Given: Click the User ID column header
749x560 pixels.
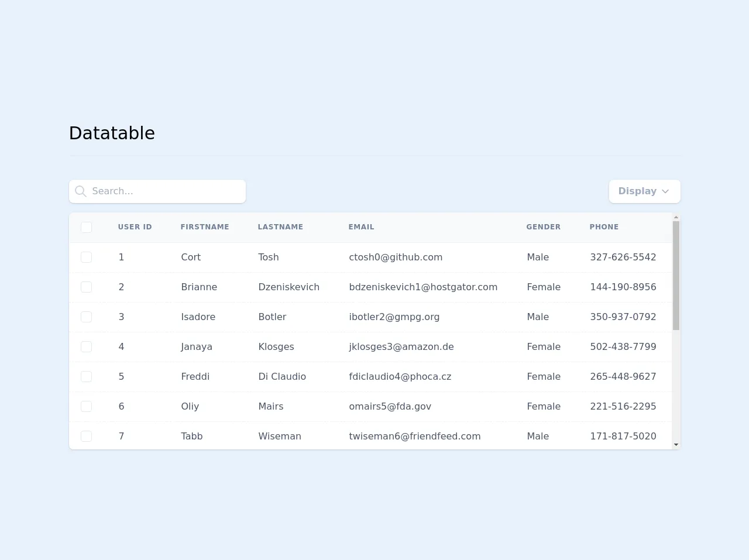Looking at the screenshot, I should [135, 227].
